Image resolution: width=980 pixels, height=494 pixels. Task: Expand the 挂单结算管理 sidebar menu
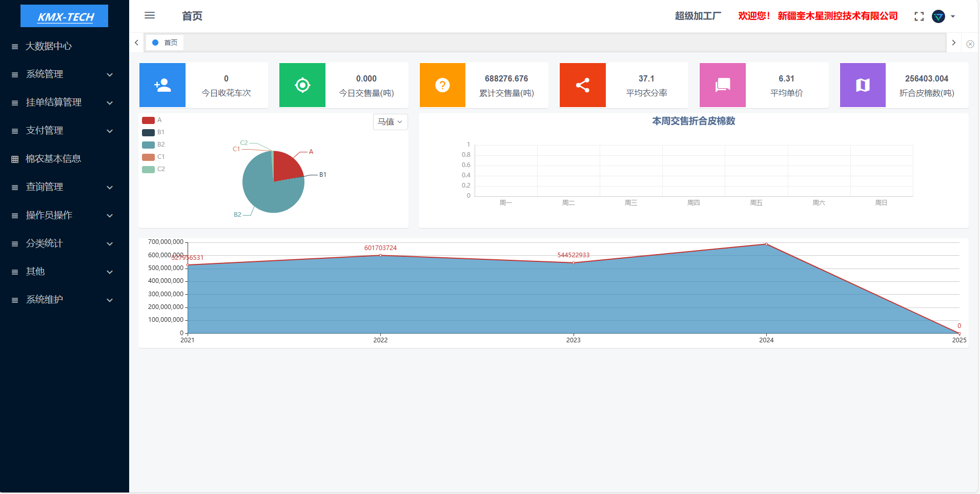(x=64, y=102)
